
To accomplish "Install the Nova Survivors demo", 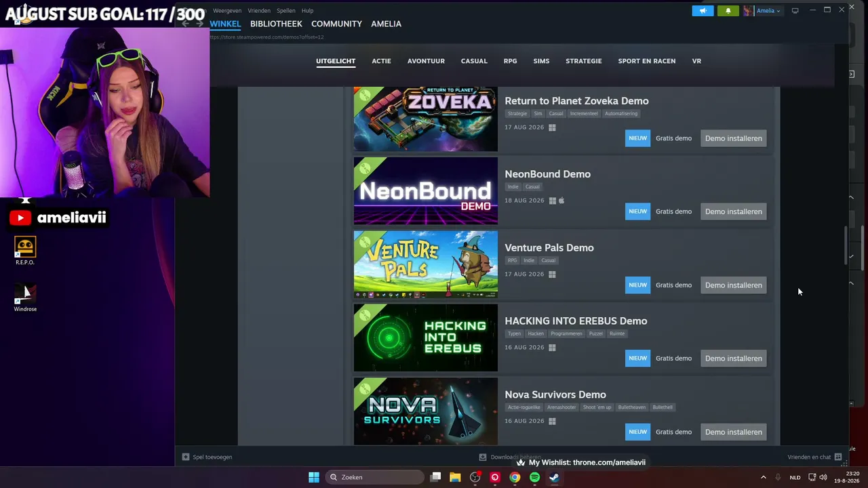I will pyautogui.click(x=734, y=432).
